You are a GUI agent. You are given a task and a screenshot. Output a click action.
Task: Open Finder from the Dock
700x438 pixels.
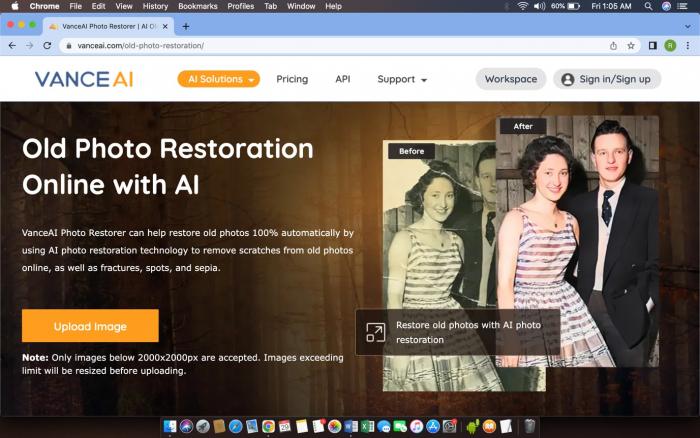[x=170, y=427]
